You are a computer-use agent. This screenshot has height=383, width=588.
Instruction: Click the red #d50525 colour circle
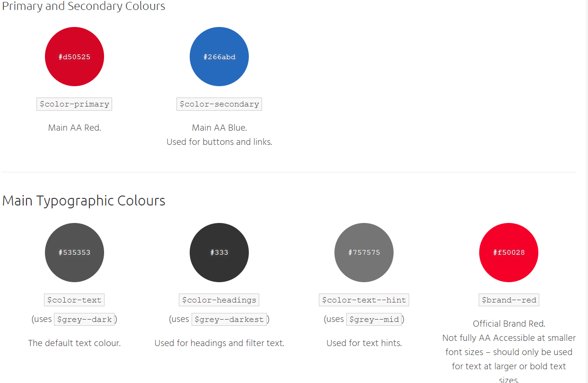point(74,57)
